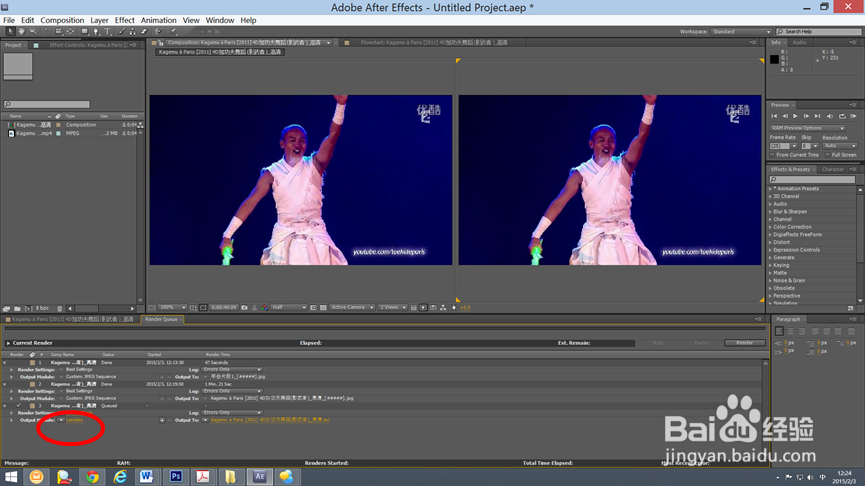865x486 pixels.
Task: Open Photoshop from the Windows taskbar
Action: 176,477
